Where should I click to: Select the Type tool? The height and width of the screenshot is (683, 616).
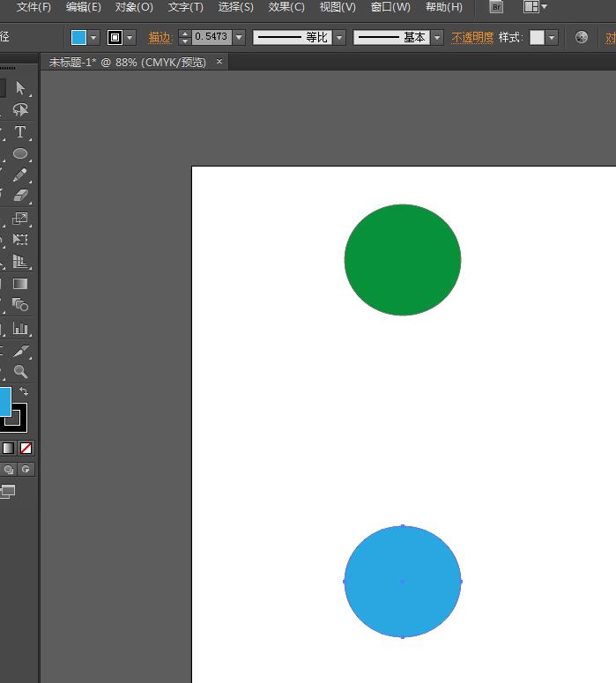[20, 131]
